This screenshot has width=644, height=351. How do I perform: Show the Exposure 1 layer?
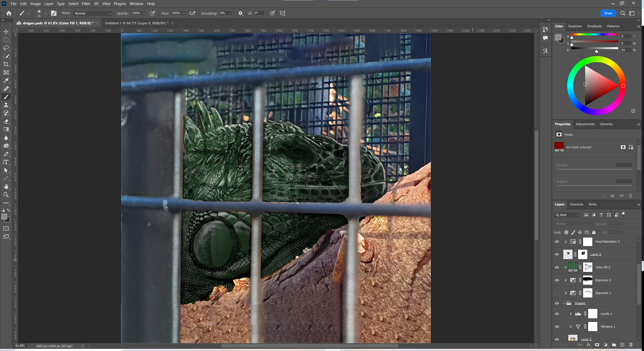click(x=557, y=293)
